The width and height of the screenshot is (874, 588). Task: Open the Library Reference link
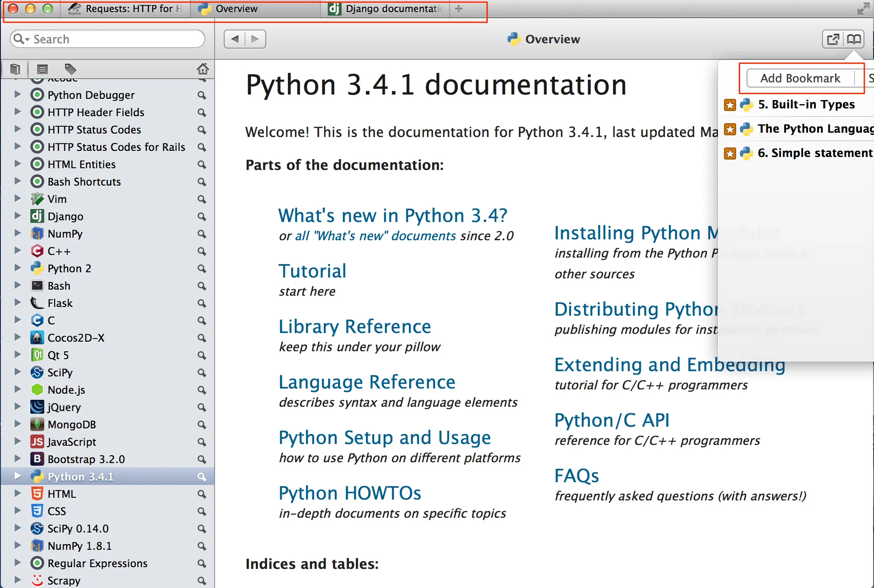coord(355,327)
